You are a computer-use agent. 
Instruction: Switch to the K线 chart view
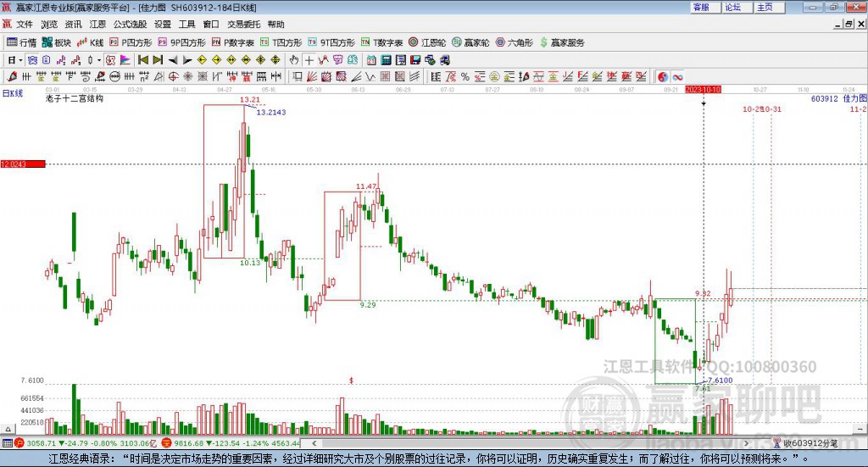pyautogui.click(x=90, y=42)
